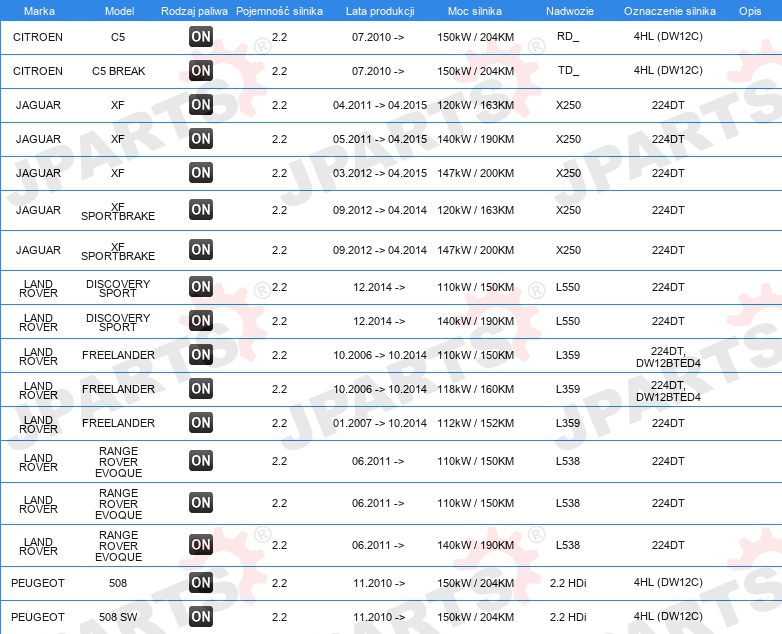Screen dimensions: 782x634
Task: Click ON badge in Freelander 112kW row
Action: (x=201, y=422)
